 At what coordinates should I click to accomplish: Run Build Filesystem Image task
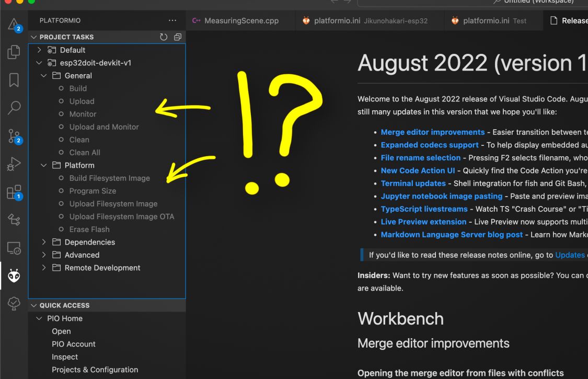click(110, 178)
